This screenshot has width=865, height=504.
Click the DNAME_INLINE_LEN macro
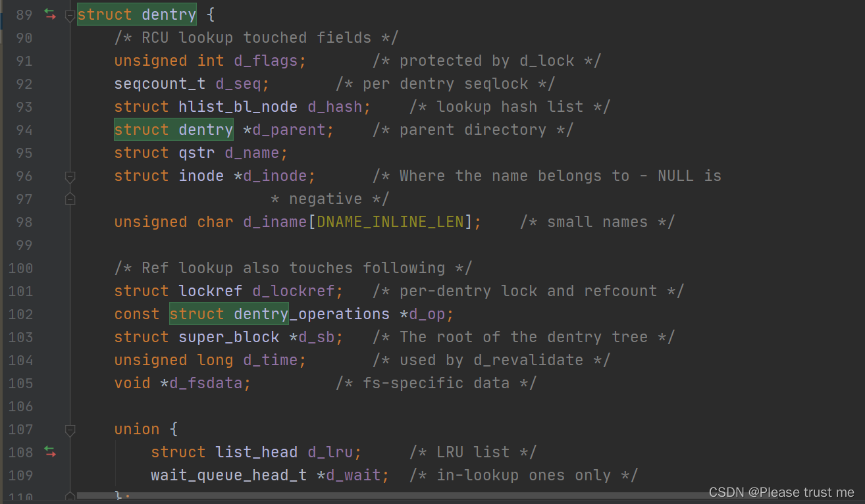point(390,222)
